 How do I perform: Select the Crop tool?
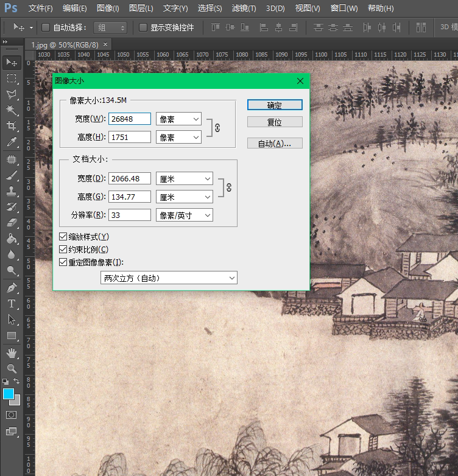click(x=12, y=125)
